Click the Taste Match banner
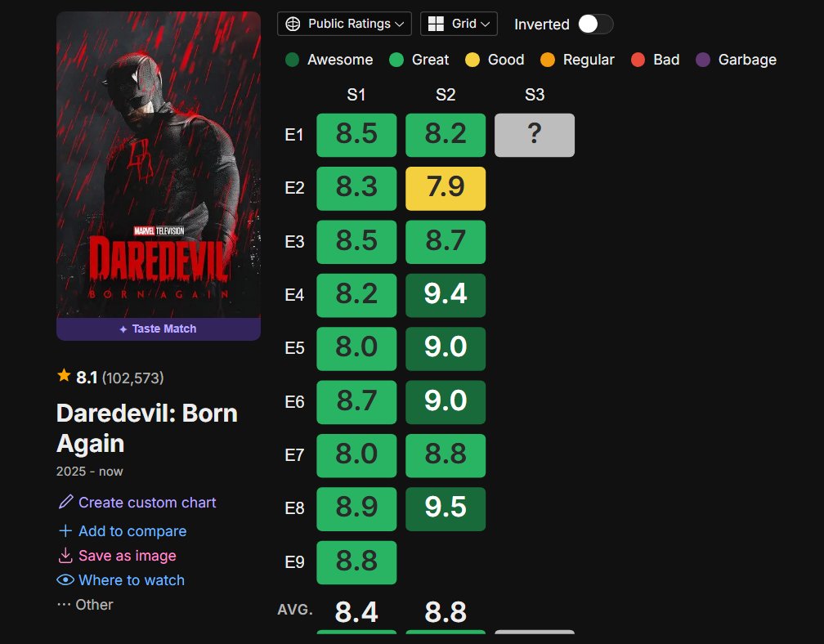This screenshot has width=824, height=644. [159, 329]
